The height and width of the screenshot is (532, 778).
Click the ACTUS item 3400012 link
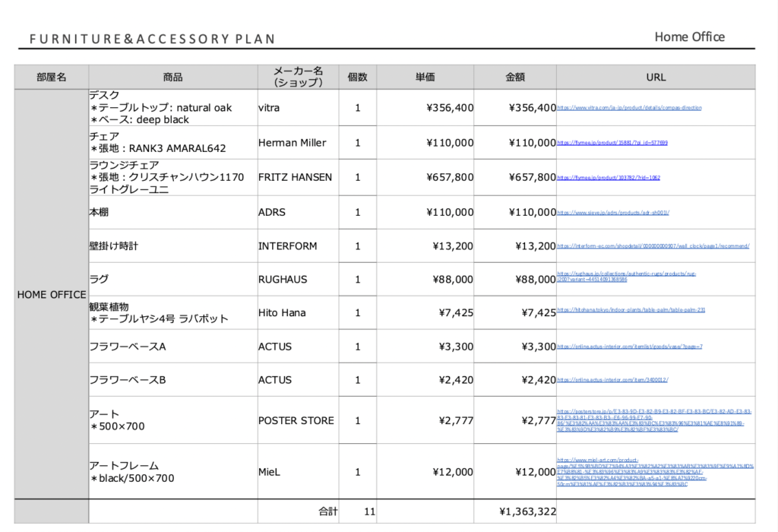click(x=612, y=380)
